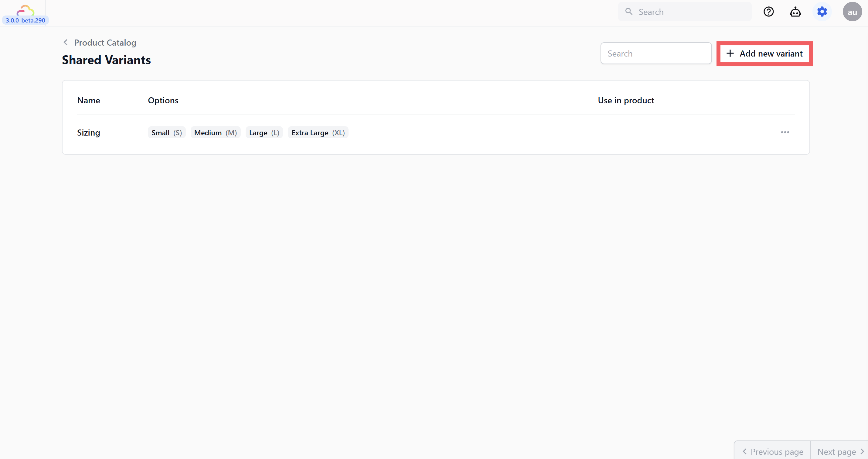Click the 3.0.0-beta.290 version badge
This screenshot has height=459, width=868.
25,20
